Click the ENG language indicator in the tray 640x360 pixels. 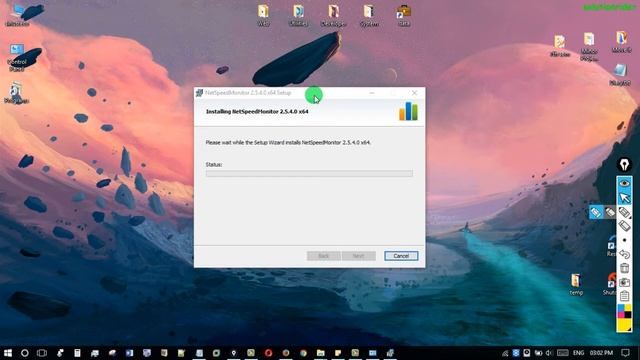point(578,353)
